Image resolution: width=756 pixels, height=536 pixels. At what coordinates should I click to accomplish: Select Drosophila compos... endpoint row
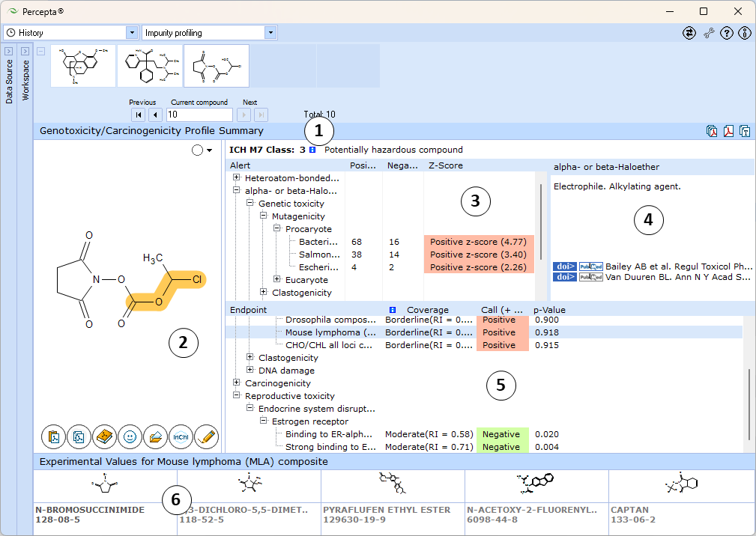tap(485, 320)
